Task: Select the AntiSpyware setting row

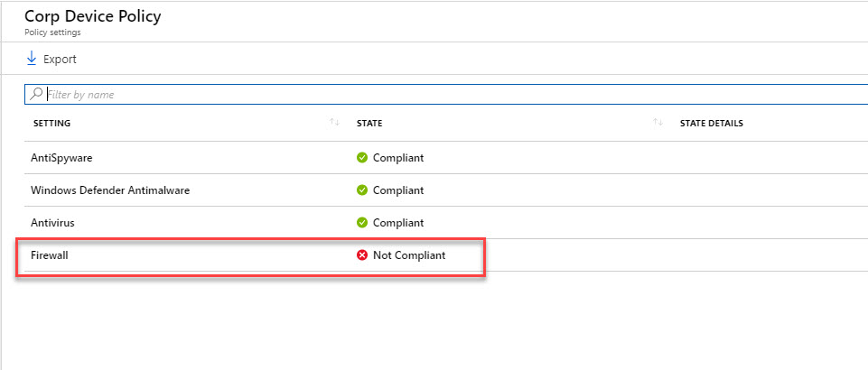Action: click(x=446, y=158)
